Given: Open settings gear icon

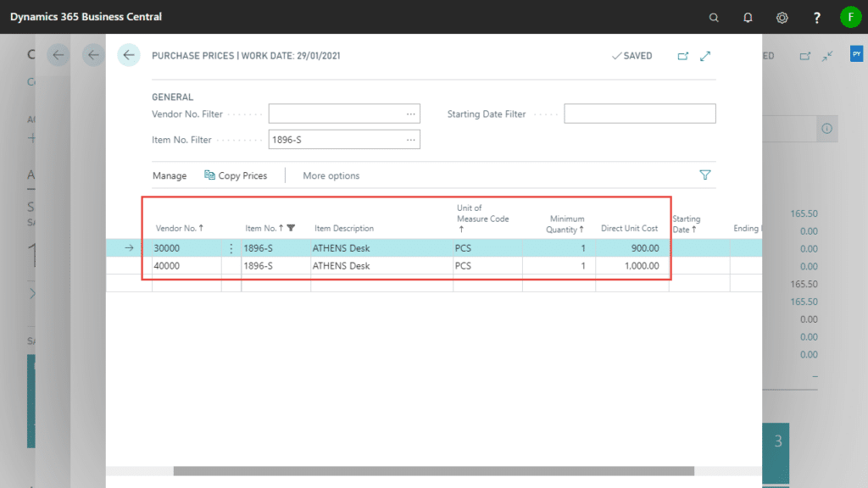Looking at the screenshot, I should pyautogui.click(x=782, y=17).
